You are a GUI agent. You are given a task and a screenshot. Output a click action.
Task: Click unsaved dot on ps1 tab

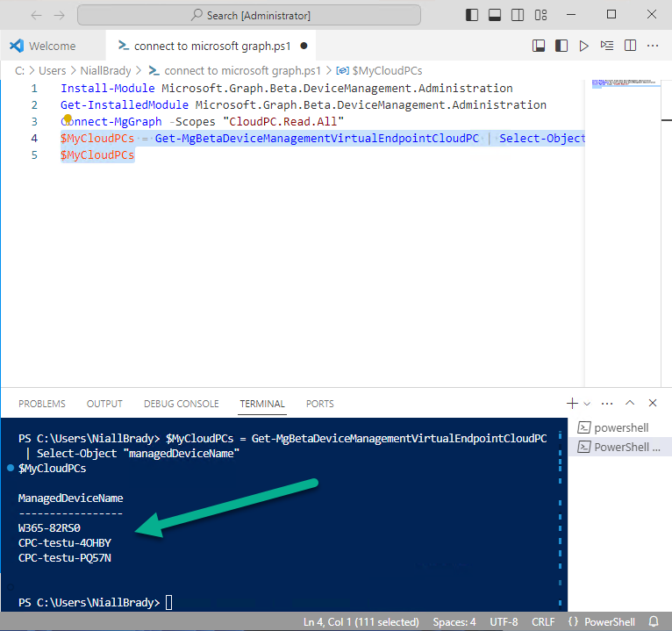tap(304, 46)
